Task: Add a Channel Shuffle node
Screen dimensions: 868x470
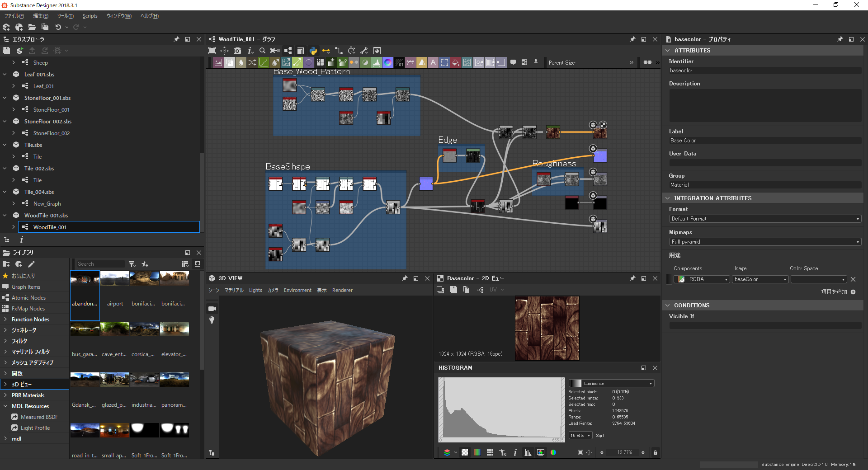Action: click(x=252, y=62)
